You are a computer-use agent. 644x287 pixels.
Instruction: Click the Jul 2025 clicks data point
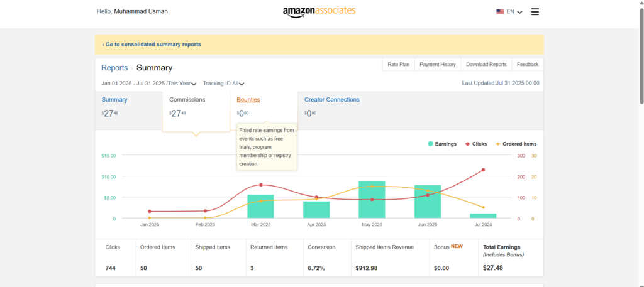(483, 170)
